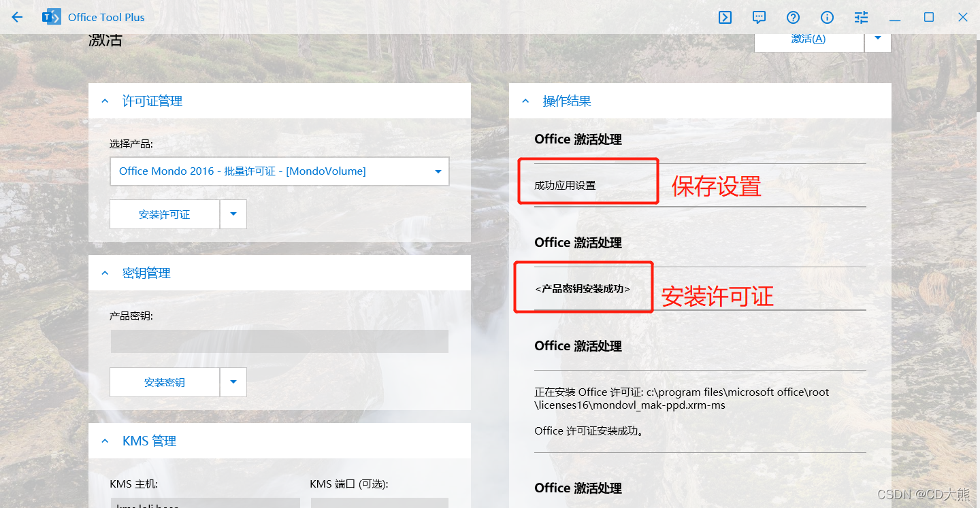
Task: Collapse the KMS 管理 section
Action: point(105,441)
